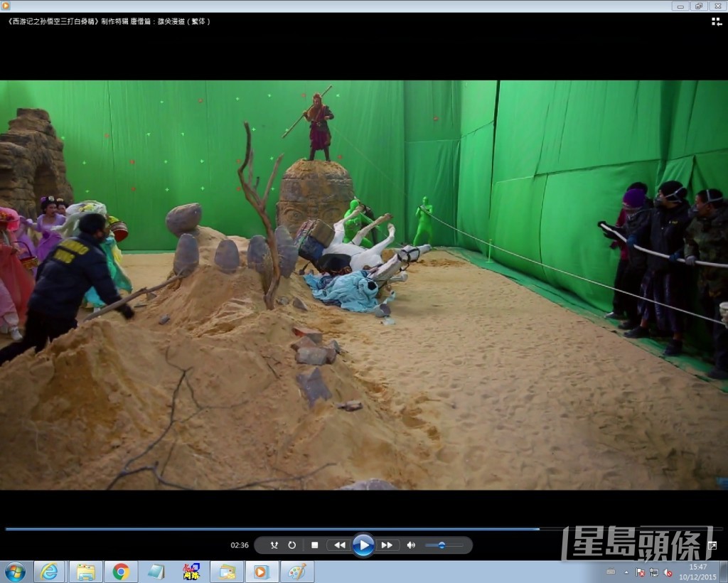Viewport: 728px width, 583px height.
Task: Adjust the player volume slider
Action: click(444, 545)
